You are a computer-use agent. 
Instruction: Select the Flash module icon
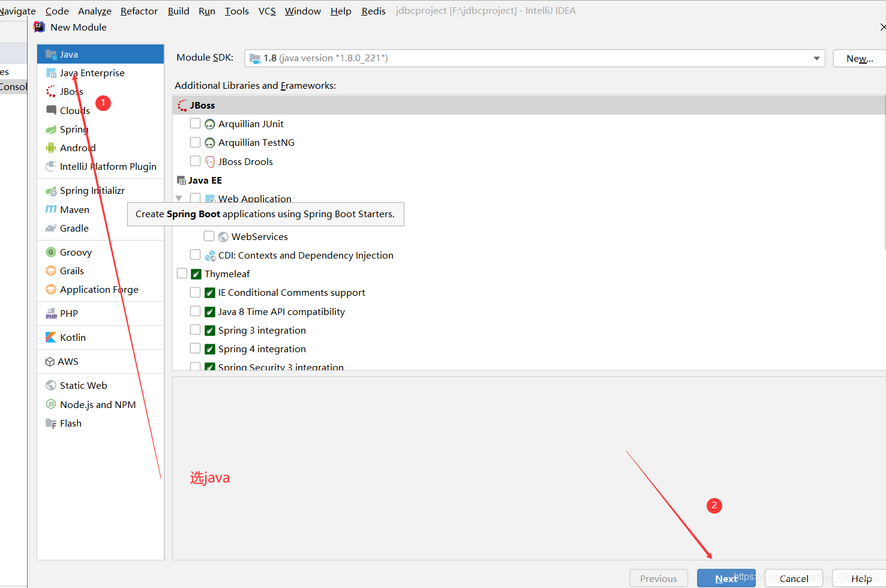click(x=51, y=424)
